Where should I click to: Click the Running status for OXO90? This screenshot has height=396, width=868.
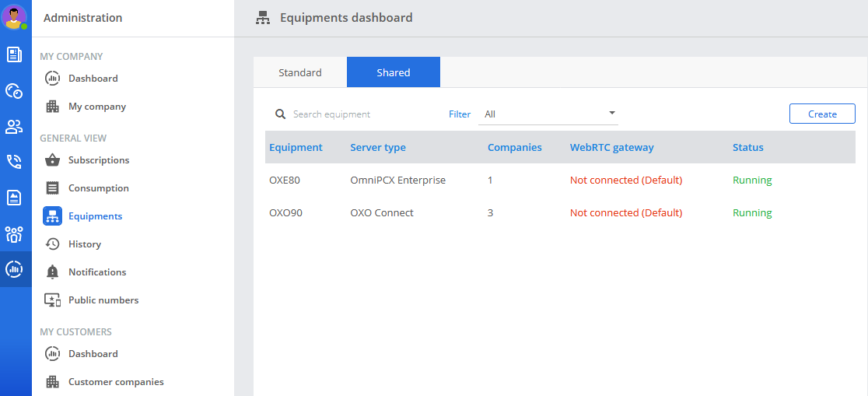coord(752,212)
